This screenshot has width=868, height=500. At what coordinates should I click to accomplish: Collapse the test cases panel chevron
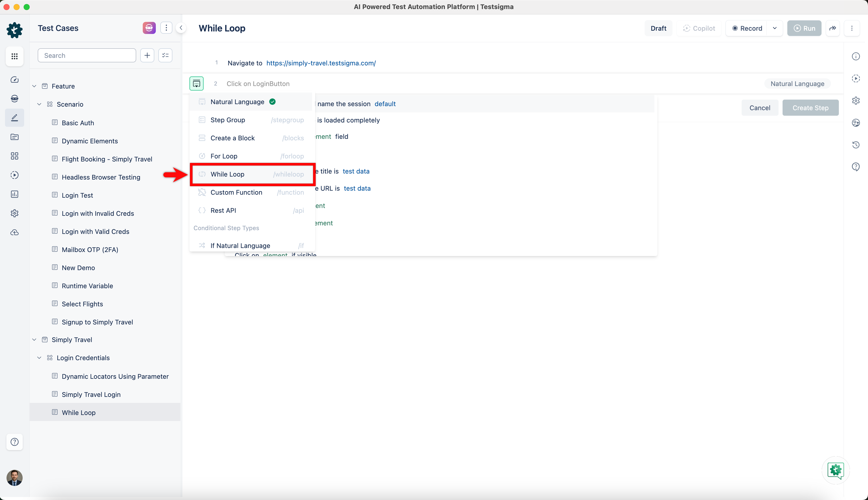181,28
